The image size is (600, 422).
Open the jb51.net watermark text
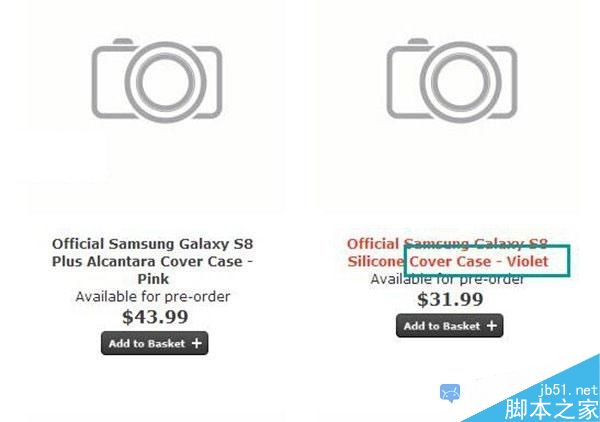(568, 390)
